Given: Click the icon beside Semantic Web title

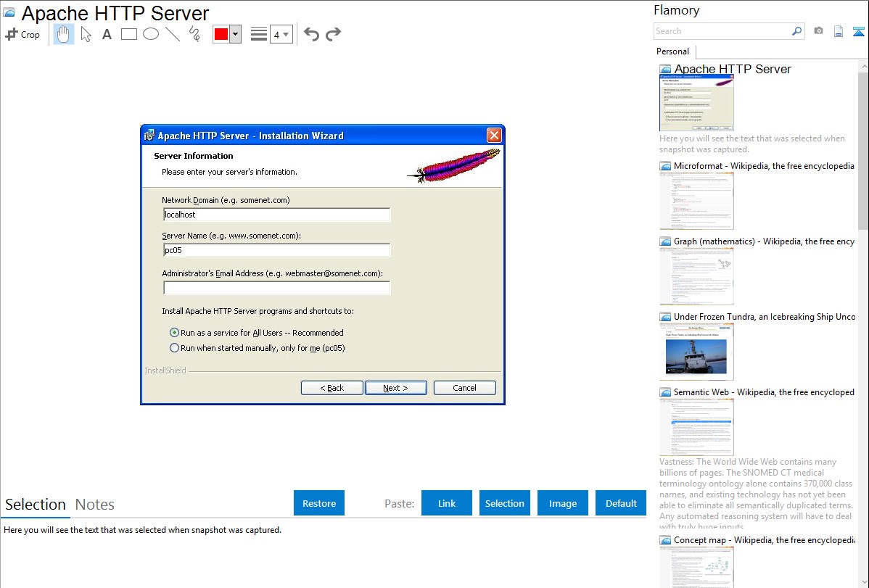Looking at the screenshot, I should [665, 392].
